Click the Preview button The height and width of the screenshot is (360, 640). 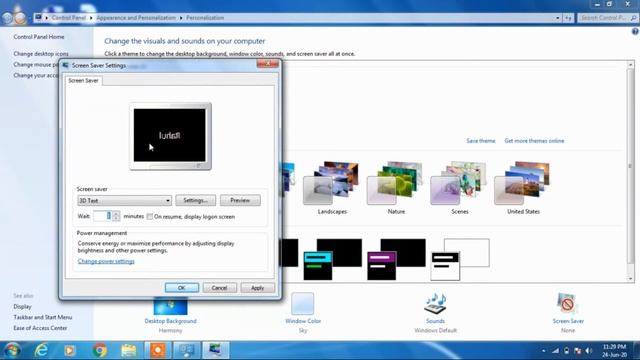[240, 200]
